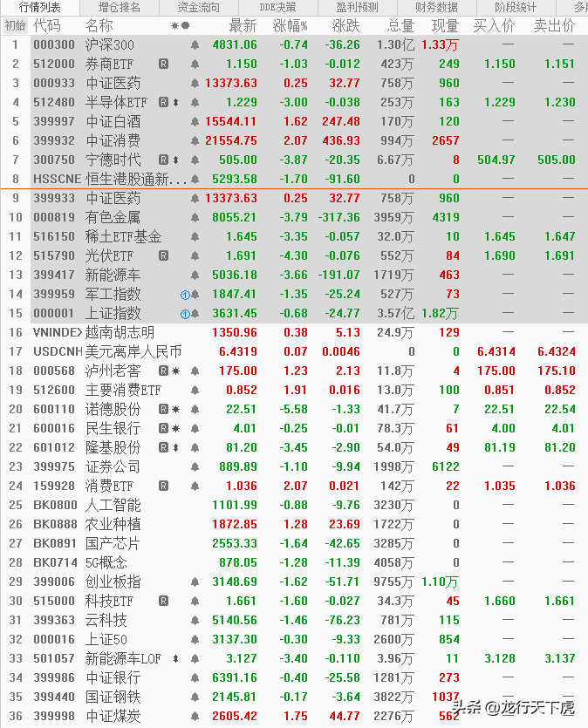Sort by 名称 column header
Screen dimensions: 588x728
99,25
